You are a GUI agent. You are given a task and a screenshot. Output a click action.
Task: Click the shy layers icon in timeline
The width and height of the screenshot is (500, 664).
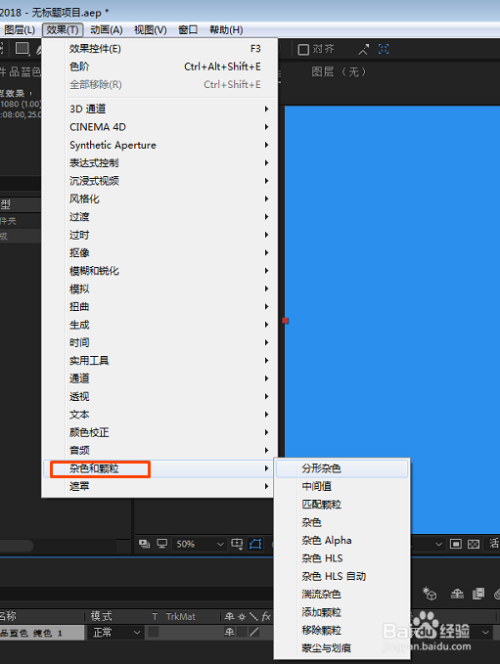point(457,594)
